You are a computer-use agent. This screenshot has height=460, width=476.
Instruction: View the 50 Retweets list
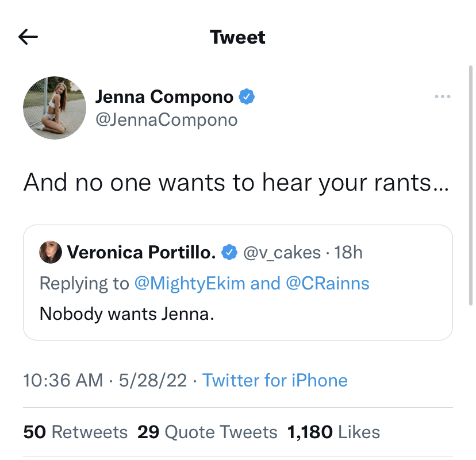point(75,432)
